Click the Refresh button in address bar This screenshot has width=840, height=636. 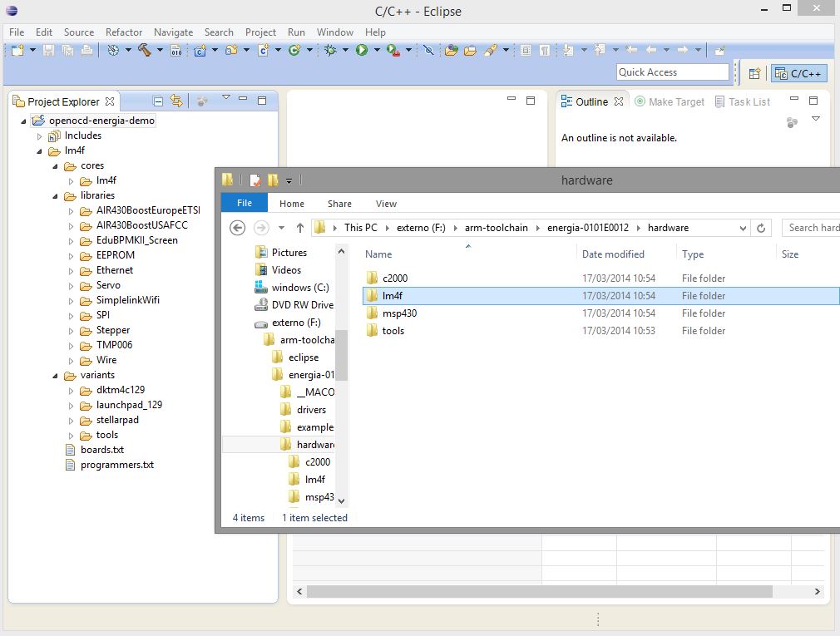[761, 228]
